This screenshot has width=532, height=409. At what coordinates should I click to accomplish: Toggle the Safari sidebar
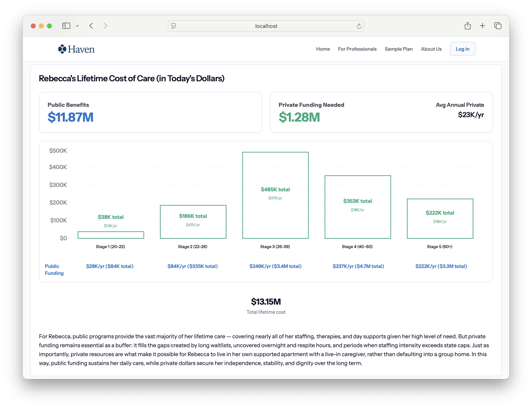click(x=66, y=26)
